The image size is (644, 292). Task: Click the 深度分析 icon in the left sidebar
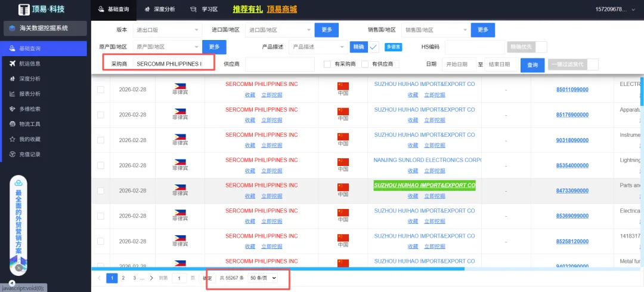click(13, 79)
